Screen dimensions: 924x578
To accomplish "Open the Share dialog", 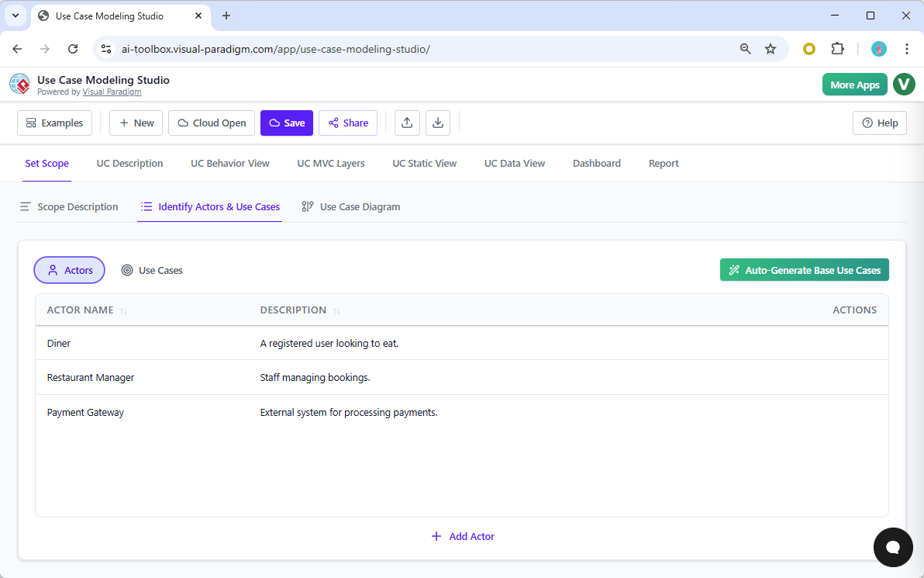I will [x=347, y=123].
